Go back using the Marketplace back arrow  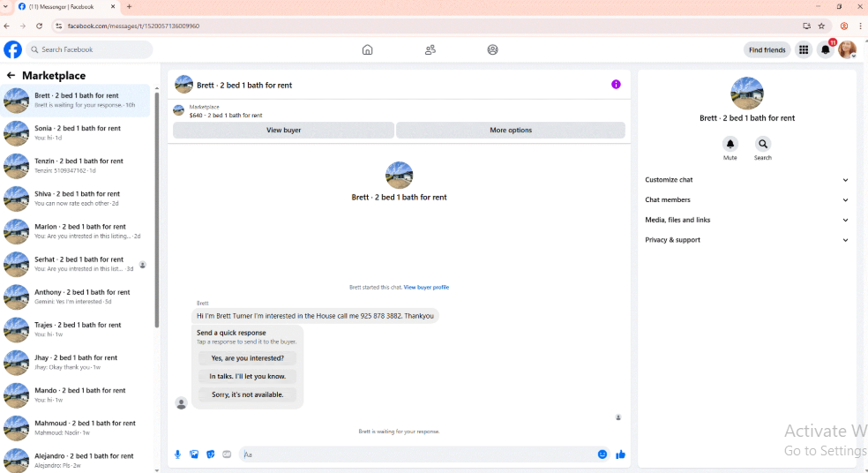pos(11,75)
